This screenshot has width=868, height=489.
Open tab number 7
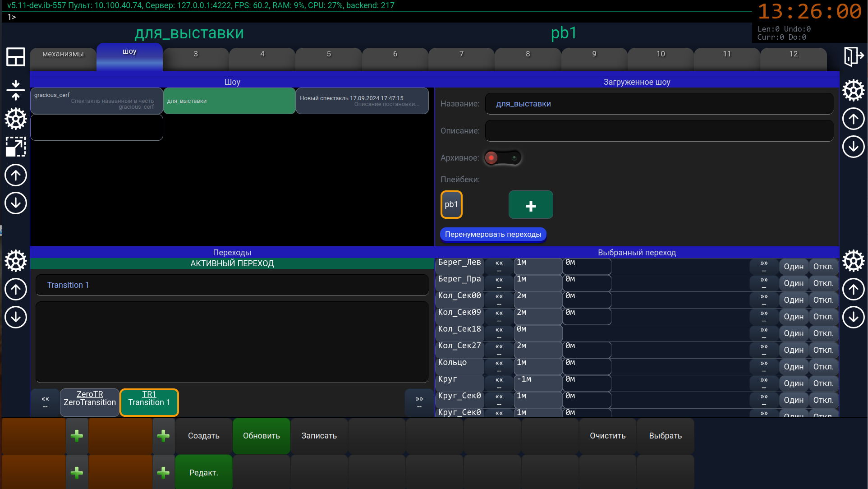[461, 54]
